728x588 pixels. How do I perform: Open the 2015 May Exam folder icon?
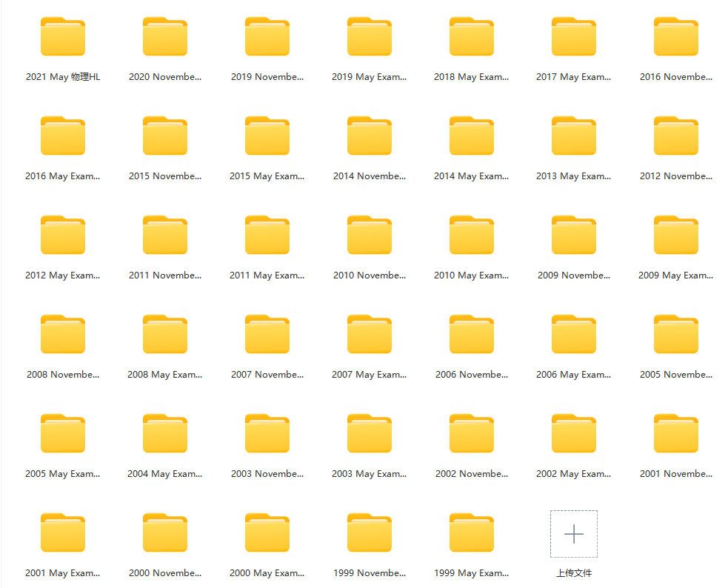[267, 136]
